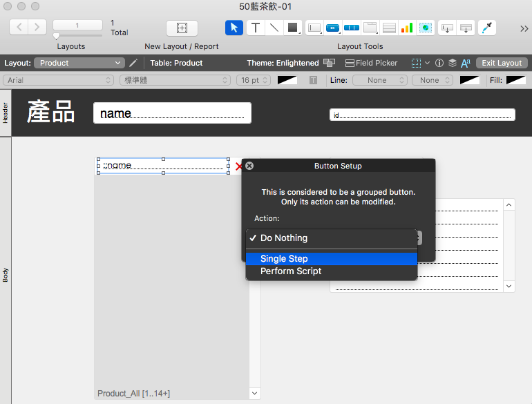
Task: Open the layers objects panel icon
Action: (453, 63)
